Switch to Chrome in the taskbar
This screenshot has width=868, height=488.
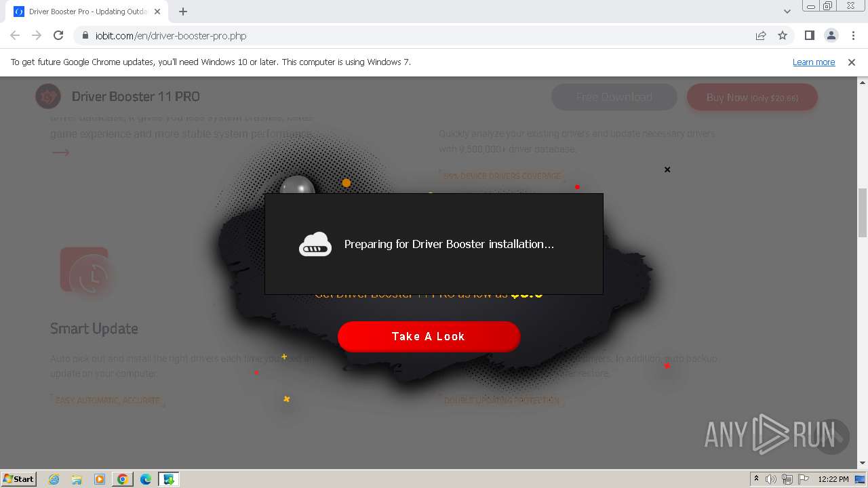pos(122,479)
